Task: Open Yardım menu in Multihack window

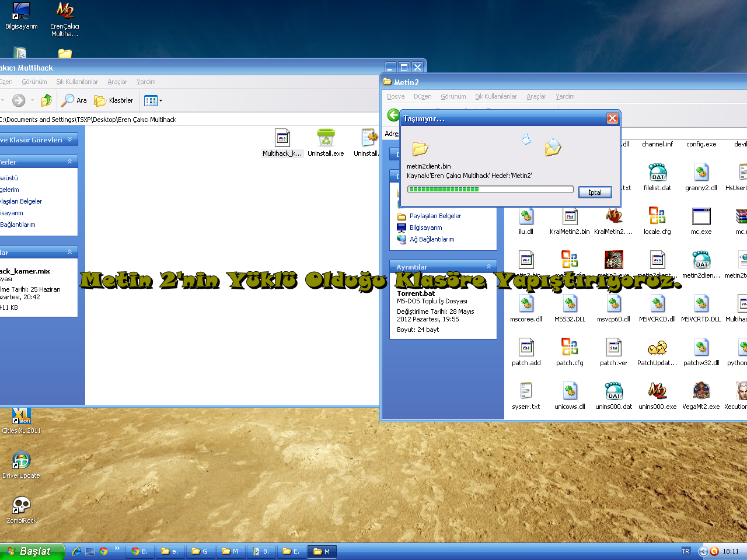Action: click(x=146, y=82)
